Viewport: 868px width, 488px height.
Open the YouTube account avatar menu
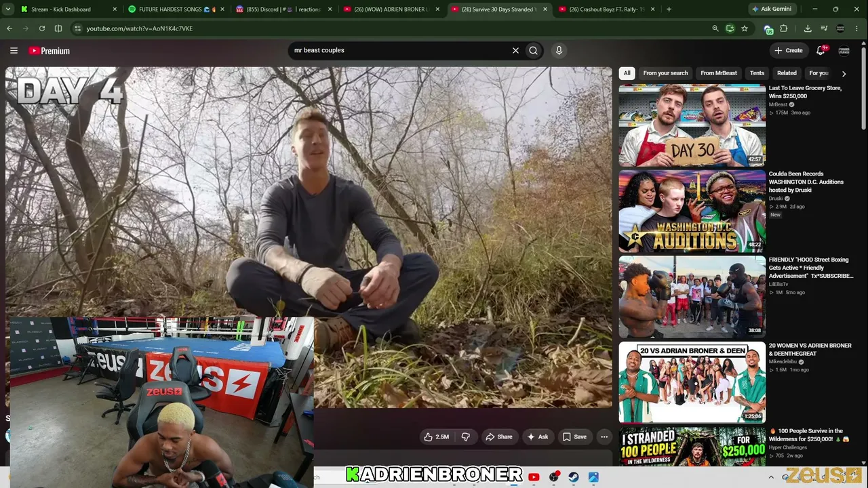click(844, 50)
